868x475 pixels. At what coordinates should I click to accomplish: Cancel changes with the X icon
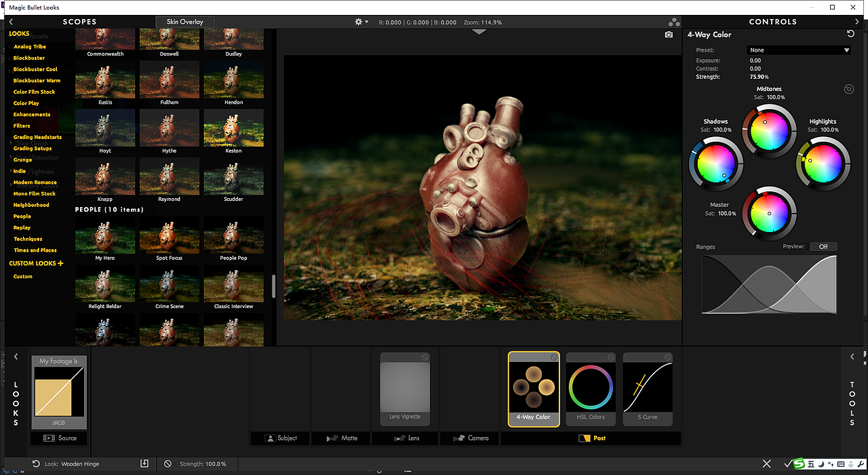(x=766, y=463)
